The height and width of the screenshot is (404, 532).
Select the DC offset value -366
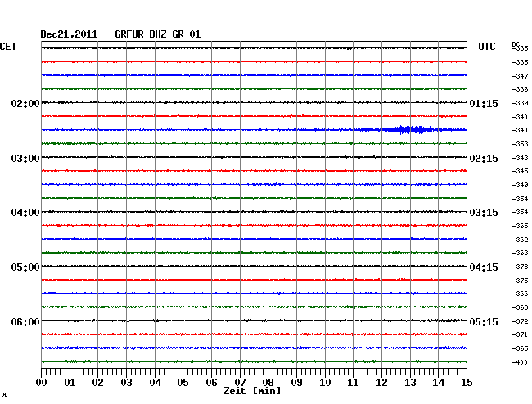coord(520,294)
